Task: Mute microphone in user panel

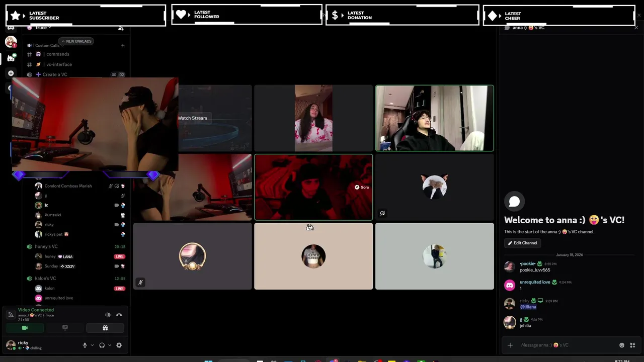Action: click(x=85, y=345)
